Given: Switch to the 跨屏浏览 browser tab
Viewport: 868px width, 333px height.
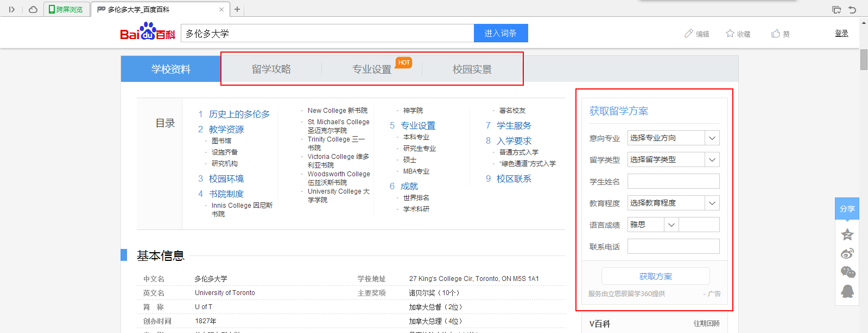Looking at the screenshot, I should tap(66, 9).
